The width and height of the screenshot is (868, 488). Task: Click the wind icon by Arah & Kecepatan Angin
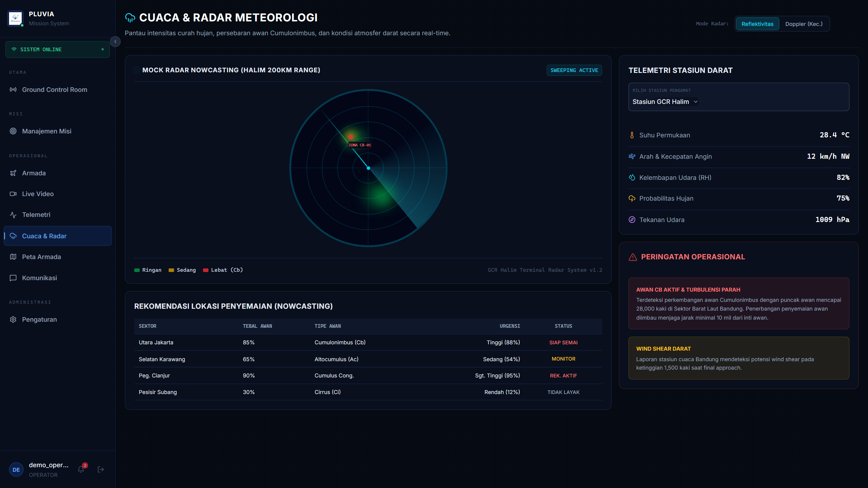[632, 157]
